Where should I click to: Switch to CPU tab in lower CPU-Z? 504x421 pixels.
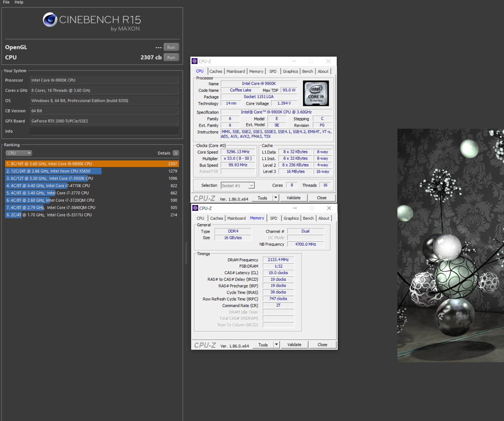point(200,218)
